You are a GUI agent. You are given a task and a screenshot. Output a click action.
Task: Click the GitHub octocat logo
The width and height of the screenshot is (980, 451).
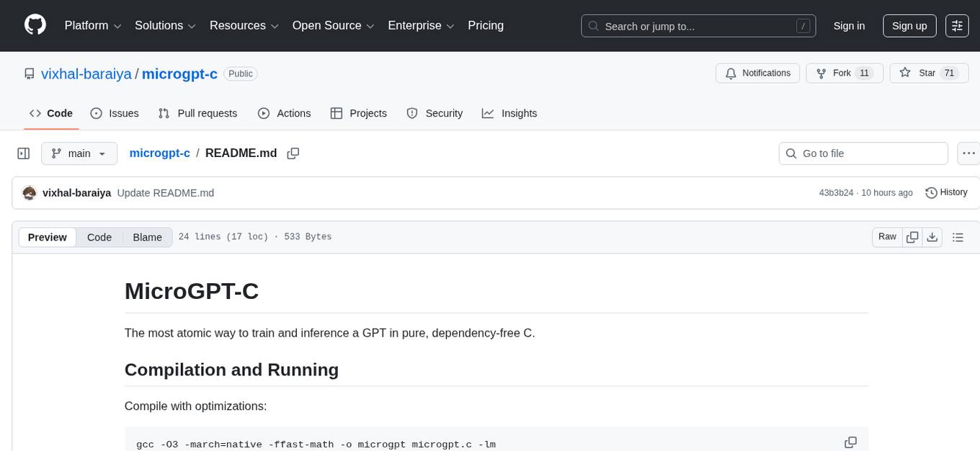[x=35, y=25]
